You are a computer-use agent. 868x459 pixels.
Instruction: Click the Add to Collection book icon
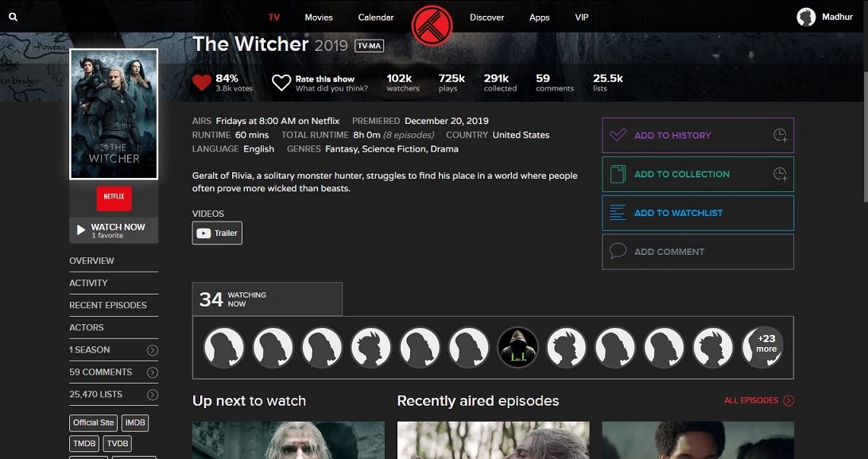[618, 174]
